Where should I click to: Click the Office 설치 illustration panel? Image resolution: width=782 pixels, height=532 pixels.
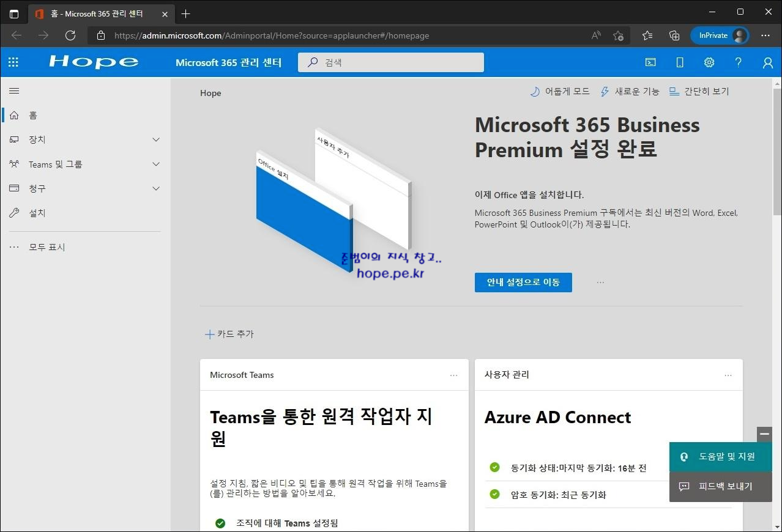tap(303, 211)
